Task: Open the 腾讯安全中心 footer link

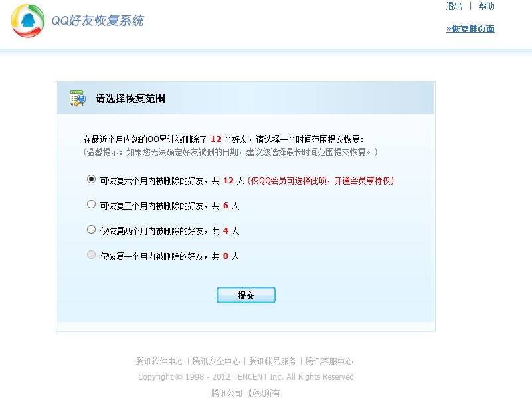Action: coord(217,361)
